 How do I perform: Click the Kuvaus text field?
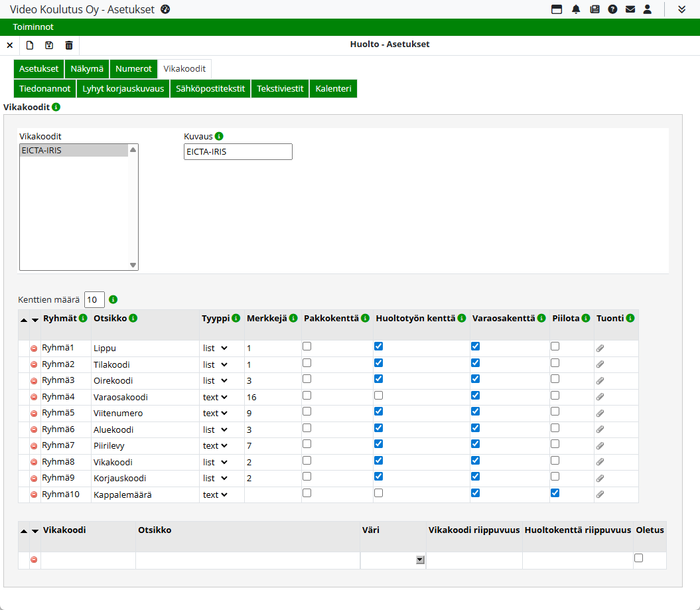tap(238, 152)
